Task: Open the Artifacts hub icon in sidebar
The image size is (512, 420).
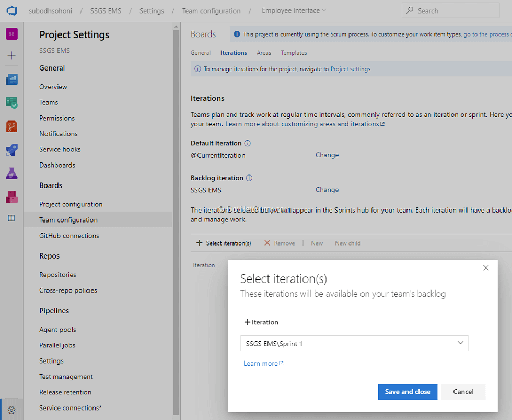Action: pos(11,197)
